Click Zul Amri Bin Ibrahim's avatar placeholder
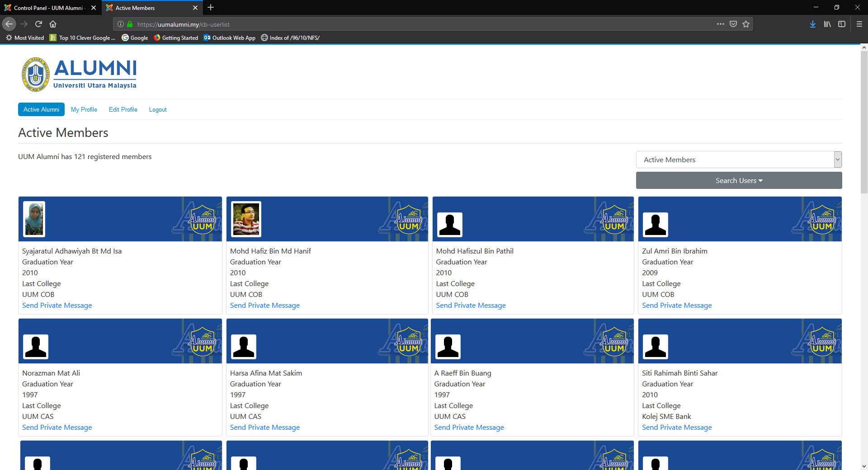 click(656, 225)
